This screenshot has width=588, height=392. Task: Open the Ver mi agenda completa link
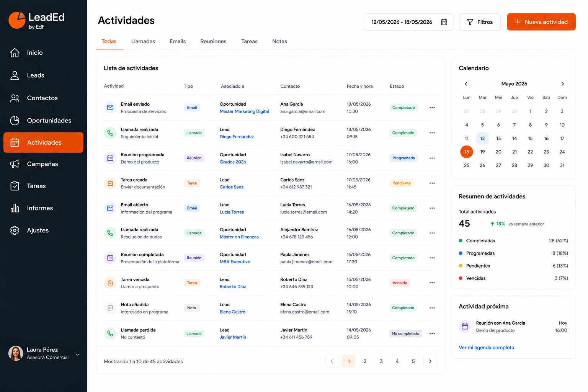click(x=486, y=348)
